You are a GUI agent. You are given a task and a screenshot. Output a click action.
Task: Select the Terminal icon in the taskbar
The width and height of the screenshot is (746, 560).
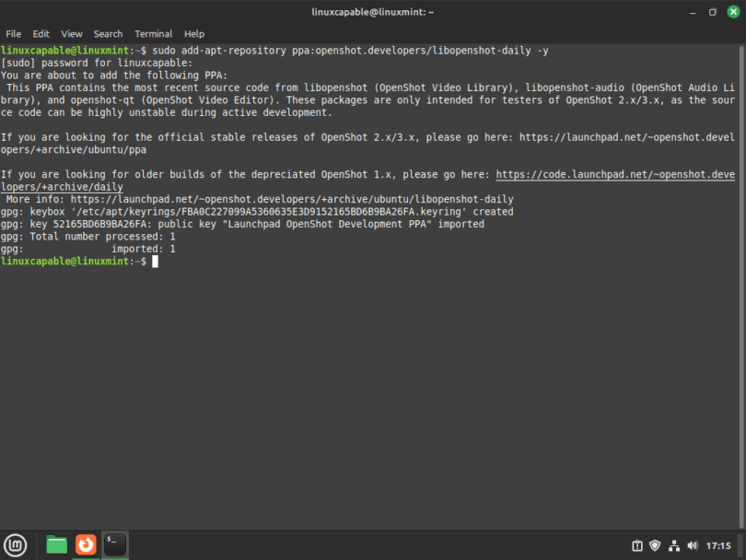tap(114, 544)
